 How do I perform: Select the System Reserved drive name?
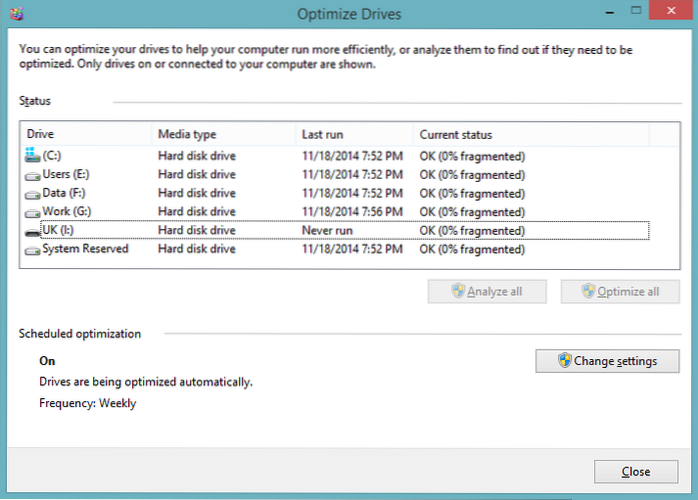coord(85,248)
